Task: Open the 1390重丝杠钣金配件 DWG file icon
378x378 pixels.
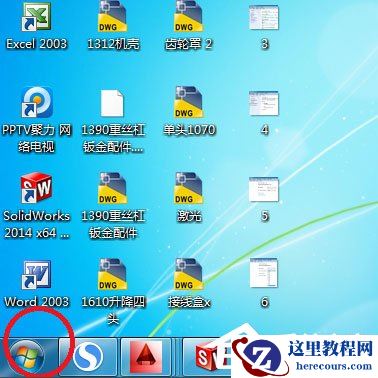Action: 112,188
